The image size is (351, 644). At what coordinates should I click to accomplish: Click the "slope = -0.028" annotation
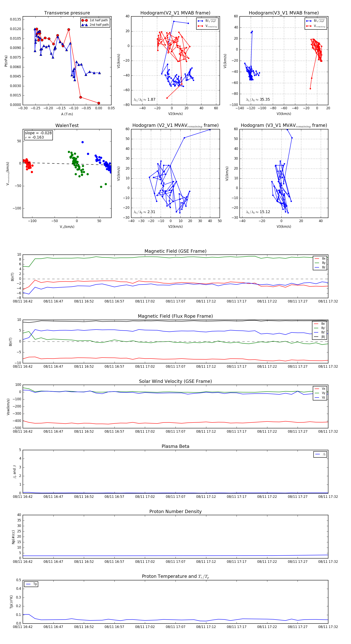tap(38, 133)
